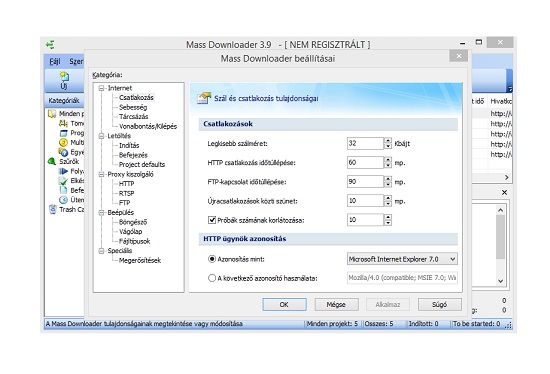Toggle the Próbák számának korlátozása checkbox
The image size is (550, 374).
coord(212,220)
